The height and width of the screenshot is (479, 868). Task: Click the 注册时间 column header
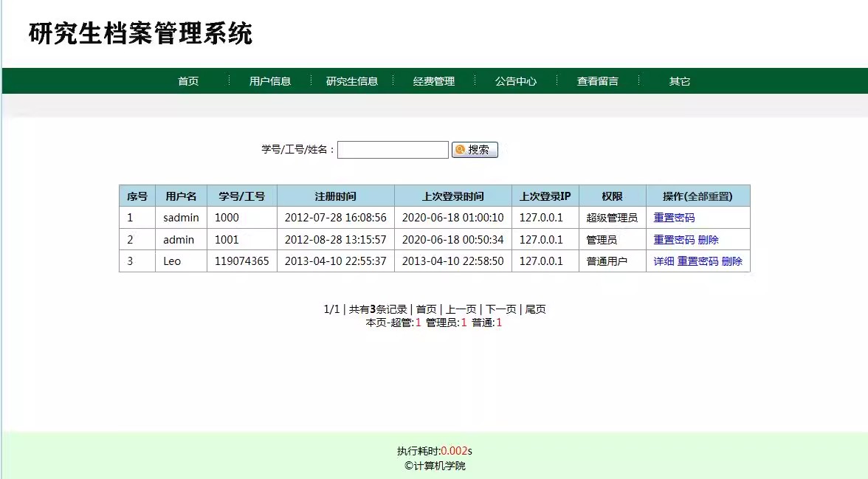tap(335, 196)
